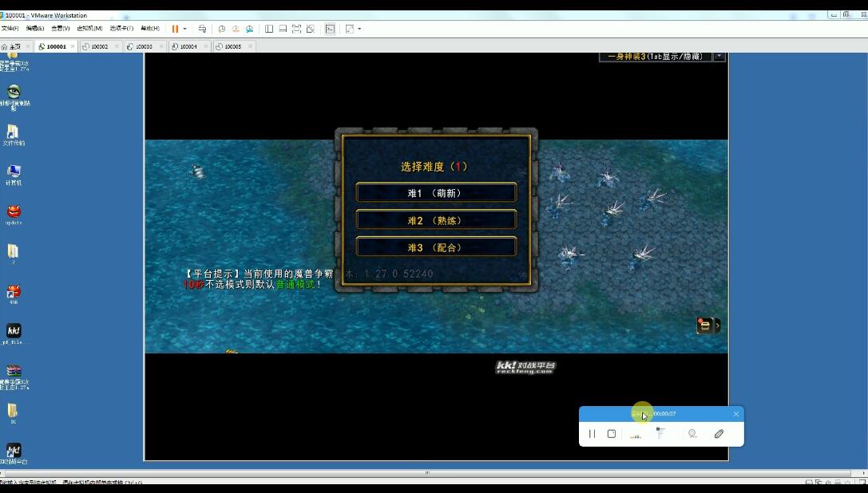Open the 文件传输 desktop shortcut
This screenshot has height=493, width=868.
[x=14, y=135]
